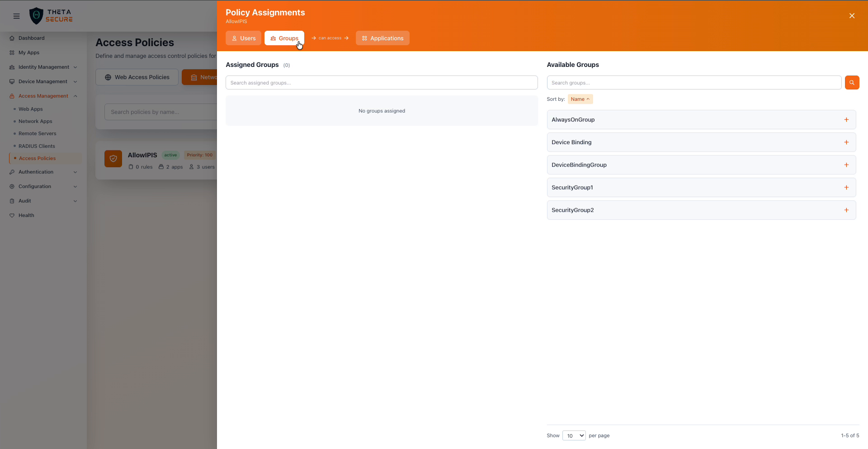
Task: Add DeviceBindingGroup with the plus control
Action: (x=847, y=165)
